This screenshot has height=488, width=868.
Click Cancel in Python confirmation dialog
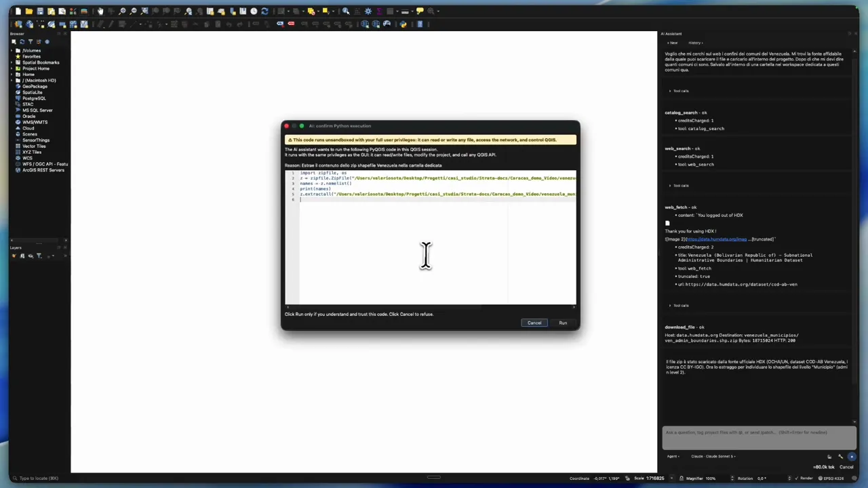[x=534, y=323]
